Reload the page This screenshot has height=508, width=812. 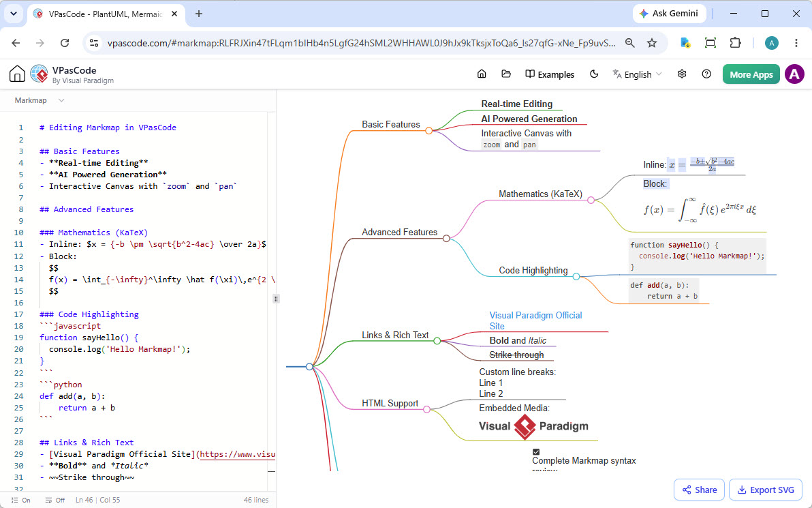tap(64, 43)
